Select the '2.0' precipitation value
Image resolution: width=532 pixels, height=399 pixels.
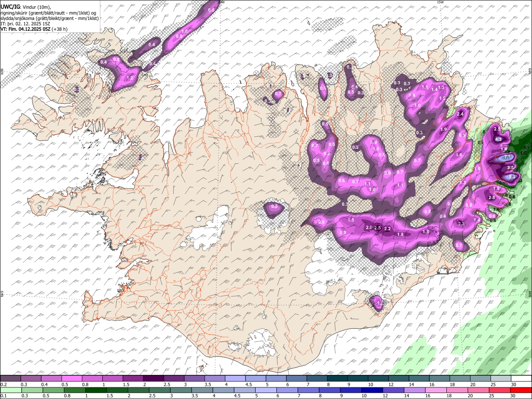coord(369,228)
